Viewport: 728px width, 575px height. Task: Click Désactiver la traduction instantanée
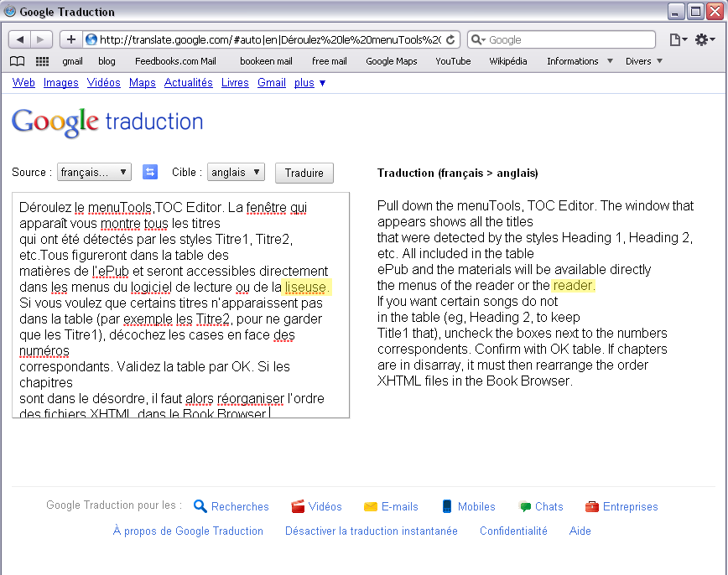372,531
